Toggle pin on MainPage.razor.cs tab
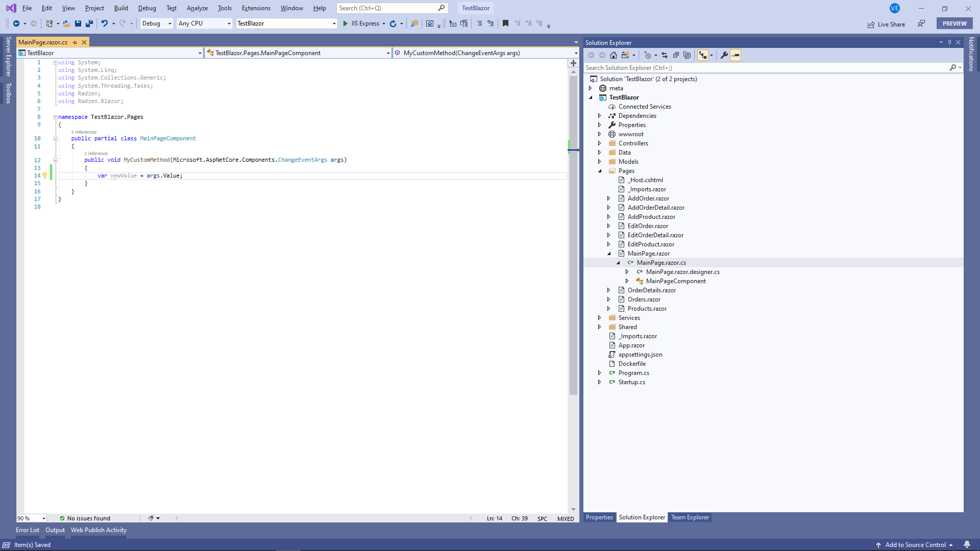The height and width of the screenshot is (551, 980). tap(75, 42)
